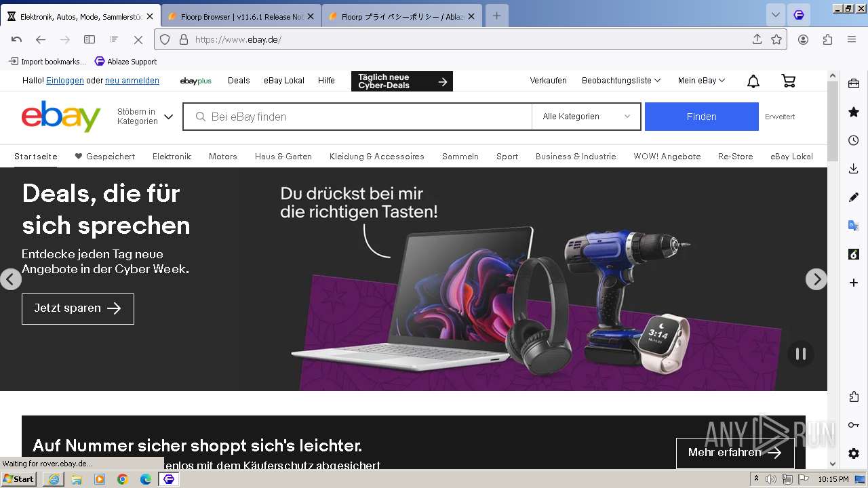
Task: Open passwords key icon in sidebar
Action: coord(854,425)
